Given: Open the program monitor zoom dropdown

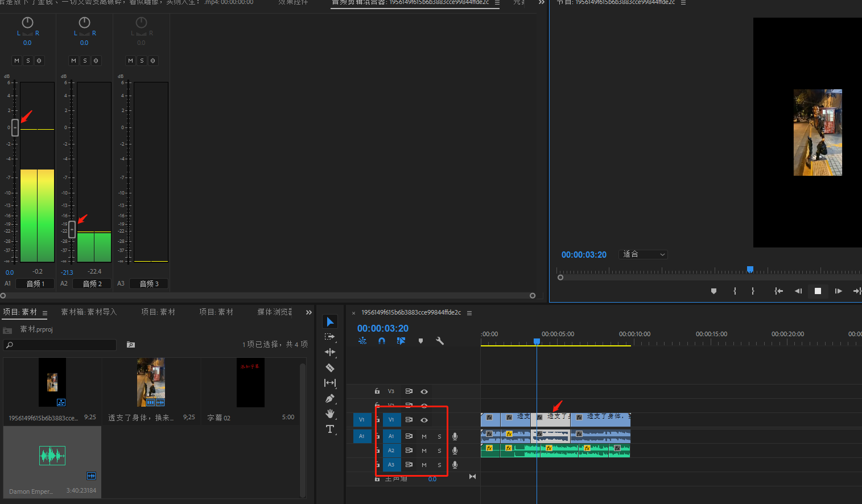Looking at the screenshot, I should (x=644, y=254).
